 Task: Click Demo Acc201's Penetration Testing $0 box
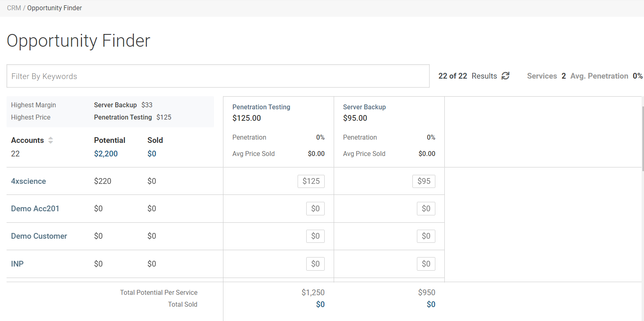click(x=315, y=209)
